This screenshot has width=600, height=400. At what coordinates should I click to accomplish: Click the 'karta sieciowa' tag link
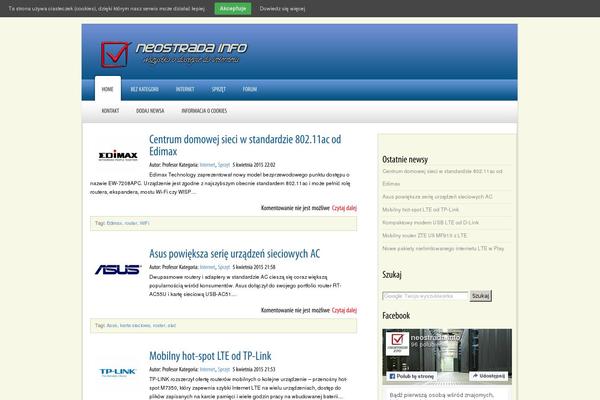coord(135,325)
